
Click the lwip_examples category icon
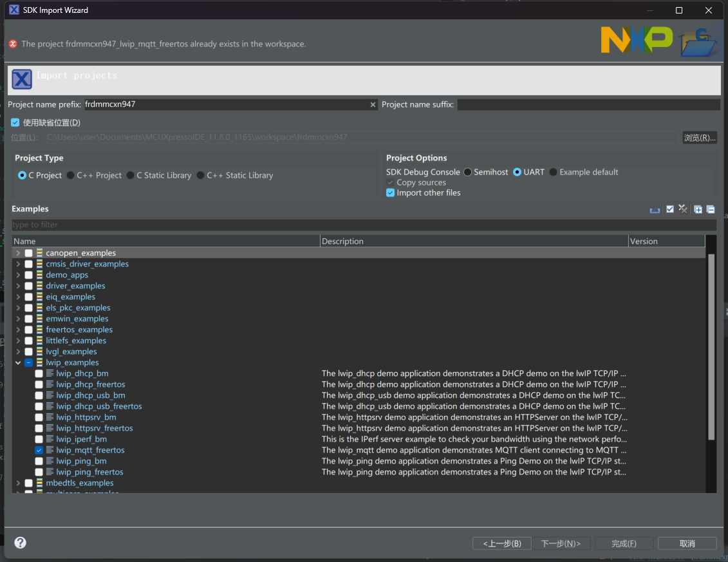(39, 362)
